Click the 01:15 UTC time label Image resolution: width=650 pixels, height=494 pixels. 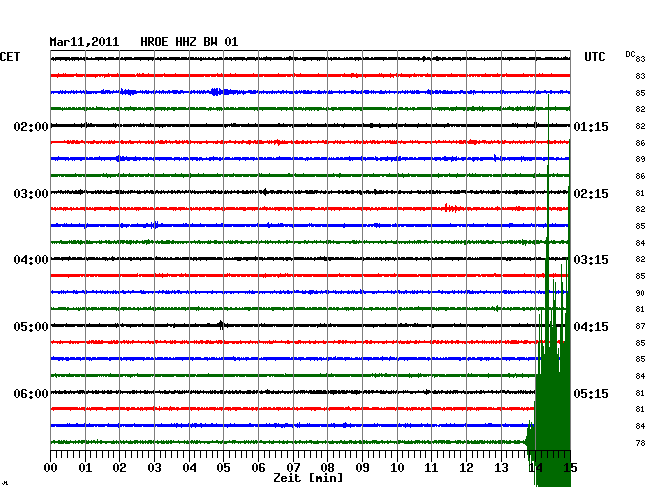(x=591, y=126)
